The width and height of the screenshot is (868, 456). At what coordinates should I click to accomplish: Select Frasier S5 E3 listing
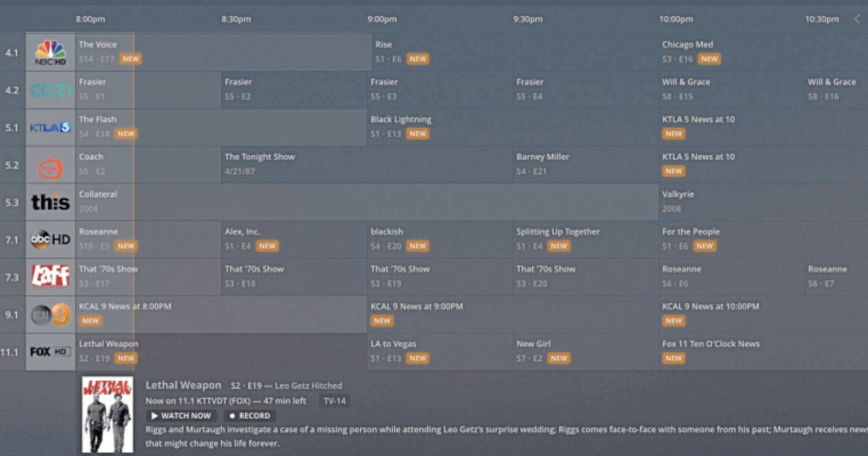tap(440, 90)
